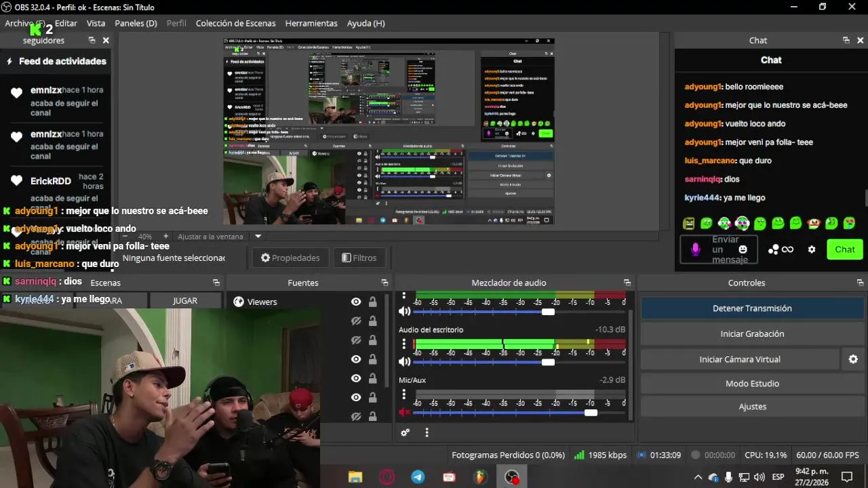The image size is (868, 488).
Task: Unlock the source directly below Viewers
Action: pos(372,321)
